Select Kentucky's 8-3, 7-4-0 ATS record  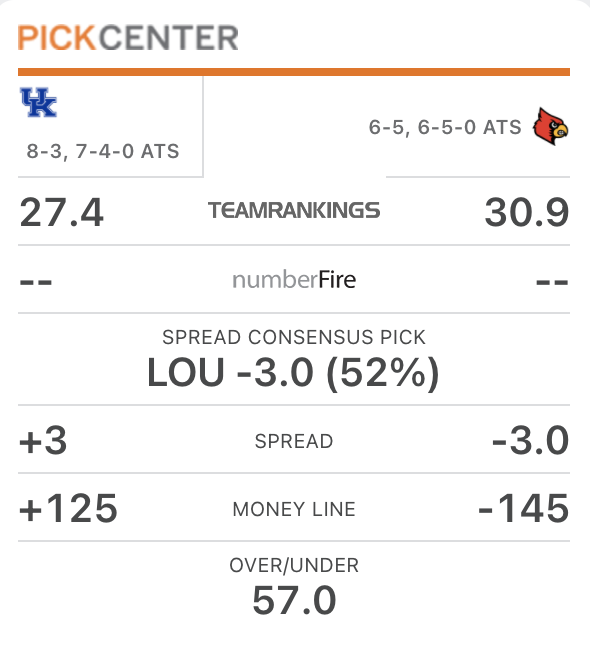click(x=103, y=151)
